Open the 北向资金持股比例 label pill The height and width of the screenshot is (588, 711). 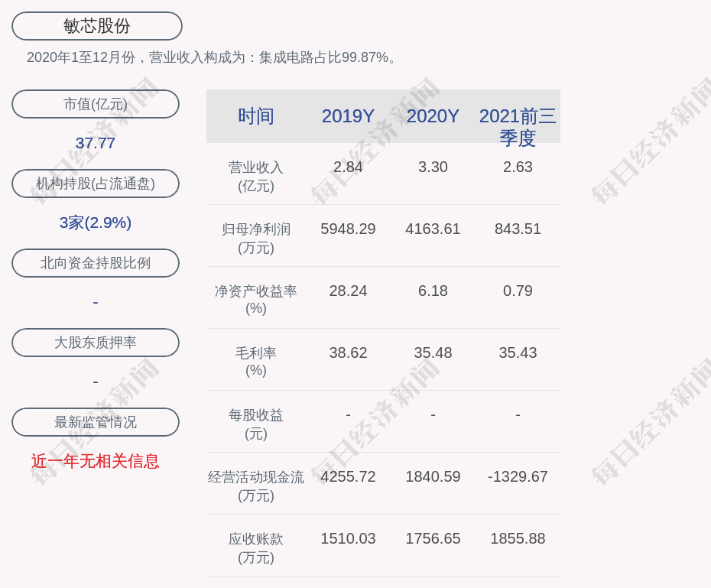click(x=96, y=263)
